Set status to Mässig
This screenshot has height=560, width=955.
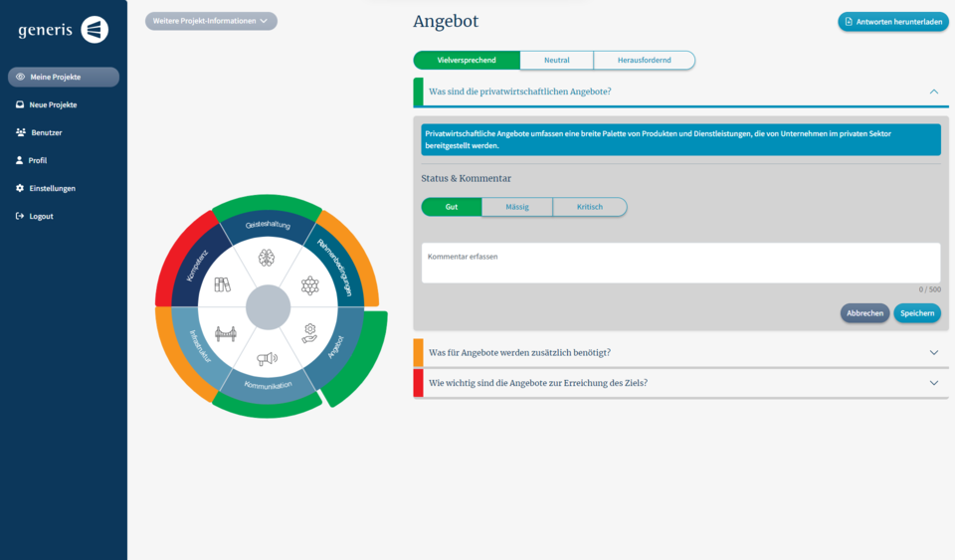tap(517, 207)
